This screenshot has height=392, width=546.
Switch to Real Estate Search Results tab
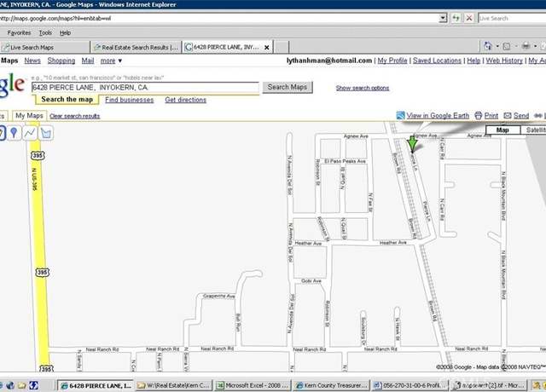click(x=136, y=48)
